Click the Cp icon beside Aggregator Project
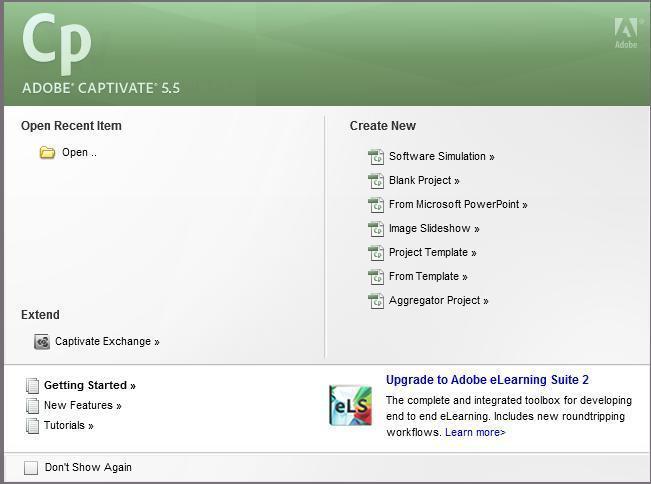Image resolution: width=651 pixels, height=484 pixels. click(x=376, y=301)
